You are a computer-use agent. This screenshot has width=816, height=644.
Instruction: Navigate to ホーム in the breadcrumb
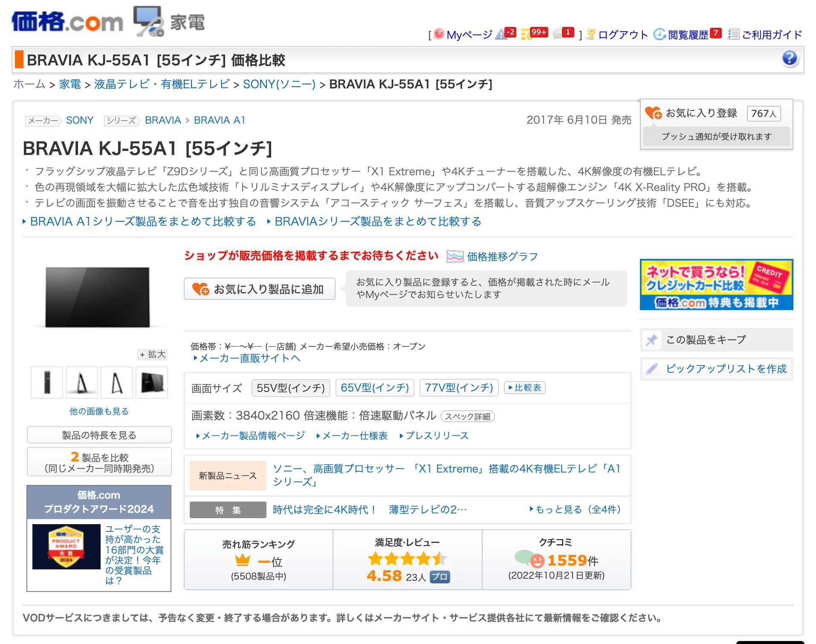tap(29, 84)
